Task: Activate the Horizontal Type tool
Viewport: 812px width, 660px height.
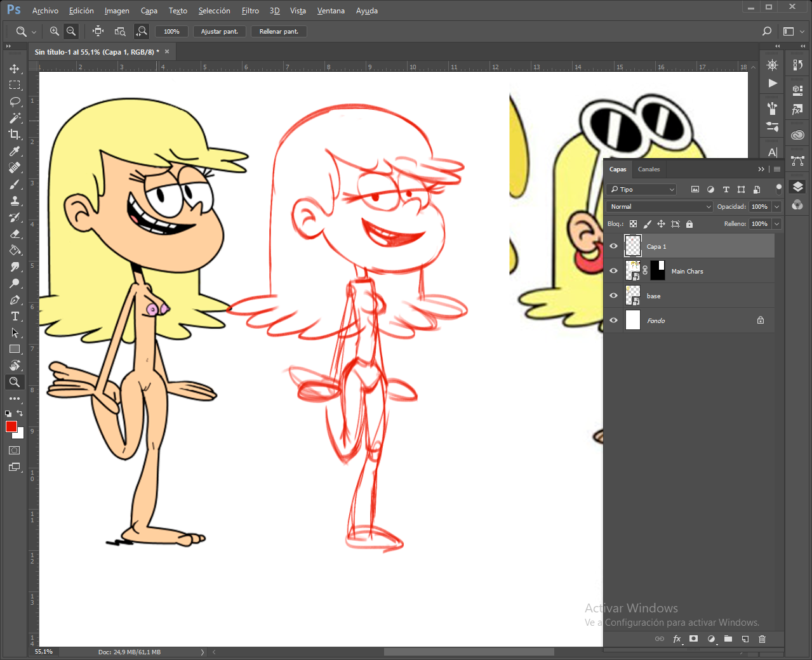Action: (x=15, y=316)
